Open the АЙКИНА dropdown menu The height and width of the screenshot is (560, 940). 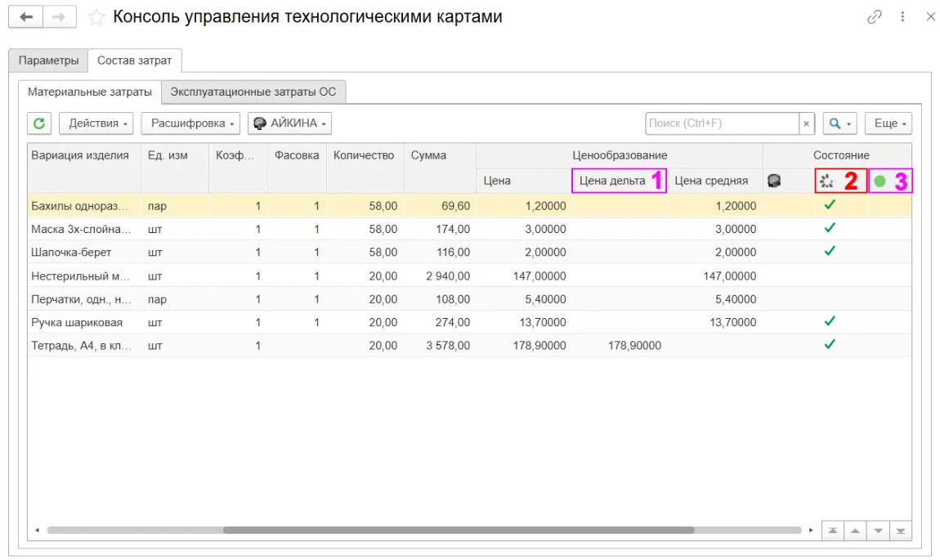(x=289, y=123)
